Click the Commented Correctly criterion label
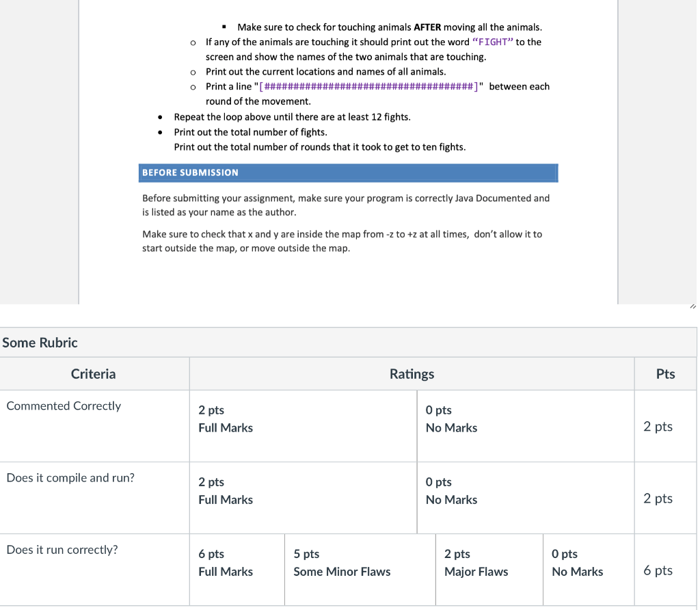This screenshot has width=700, height=610. 64,406
